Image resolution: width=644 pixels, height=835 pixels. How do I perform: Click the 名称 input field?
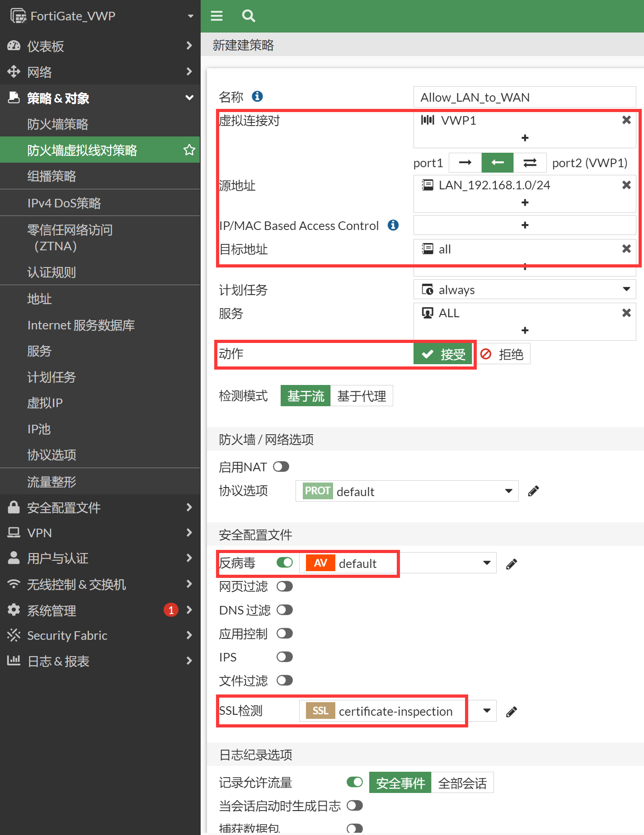click(x=524, y=97)
